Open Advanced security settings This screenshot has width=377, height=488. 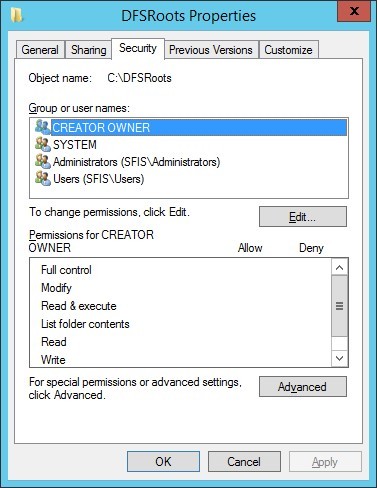coord(303,387)
